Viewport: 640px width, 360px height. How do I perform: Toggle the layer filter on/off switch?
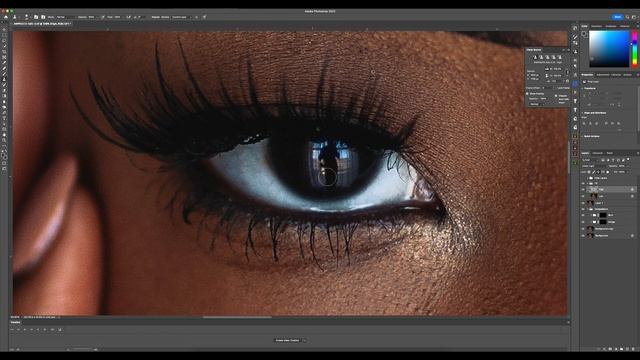[x=628, y=159]
